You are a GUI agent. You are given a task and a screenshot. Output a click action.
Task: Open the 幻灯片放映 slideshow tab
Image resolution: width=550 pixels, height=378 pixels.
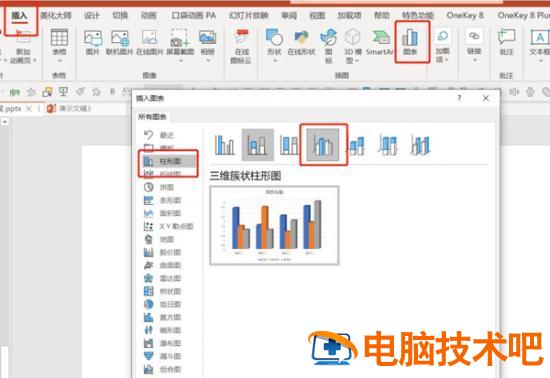coord(248,15)
